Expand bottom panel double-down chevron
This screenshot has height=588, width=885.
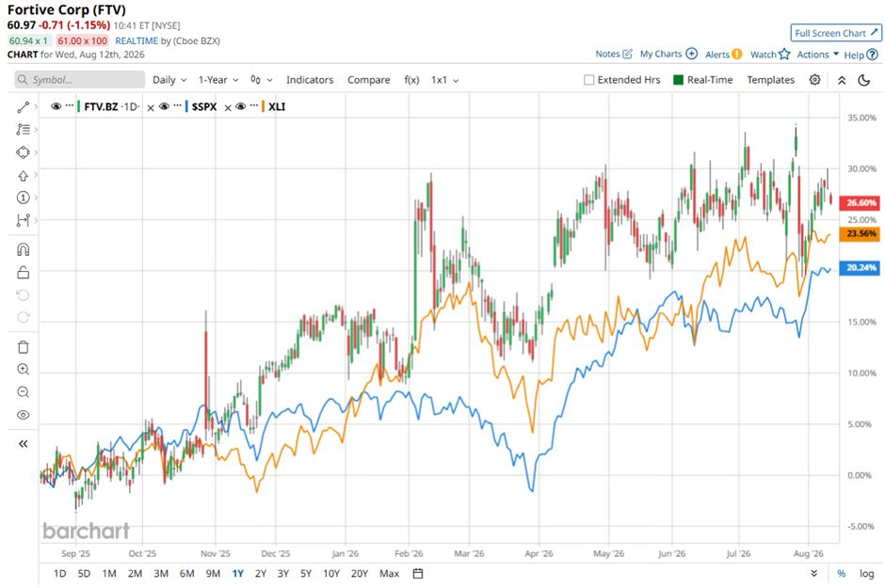pyautogui.click(x=813, y=573)
